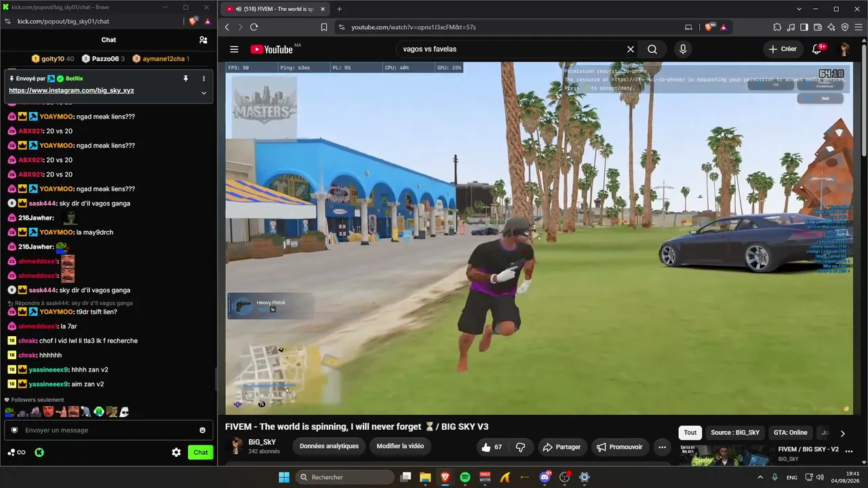Open Spotify from the taskbar
Screen dimensions: 868x488
pyautogui.click(x=465, y=477)
